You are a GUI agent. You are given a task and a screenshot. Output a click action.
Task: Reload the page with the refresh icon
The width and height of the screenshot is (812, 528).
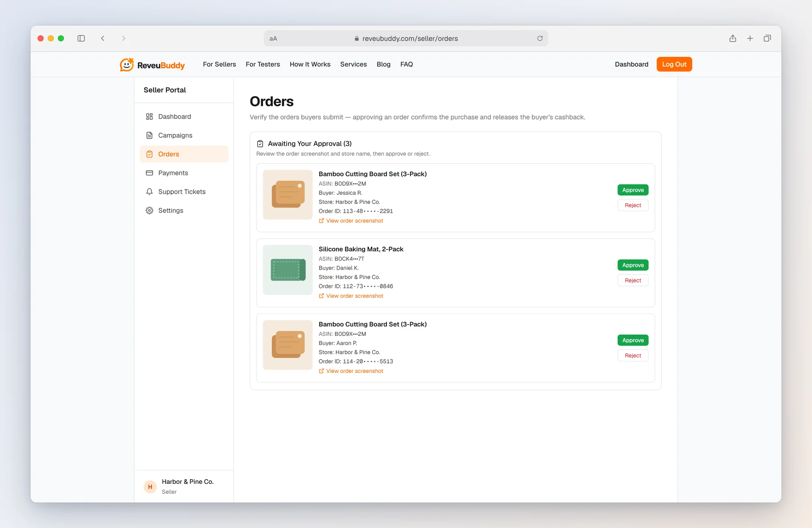coord(540,38)
